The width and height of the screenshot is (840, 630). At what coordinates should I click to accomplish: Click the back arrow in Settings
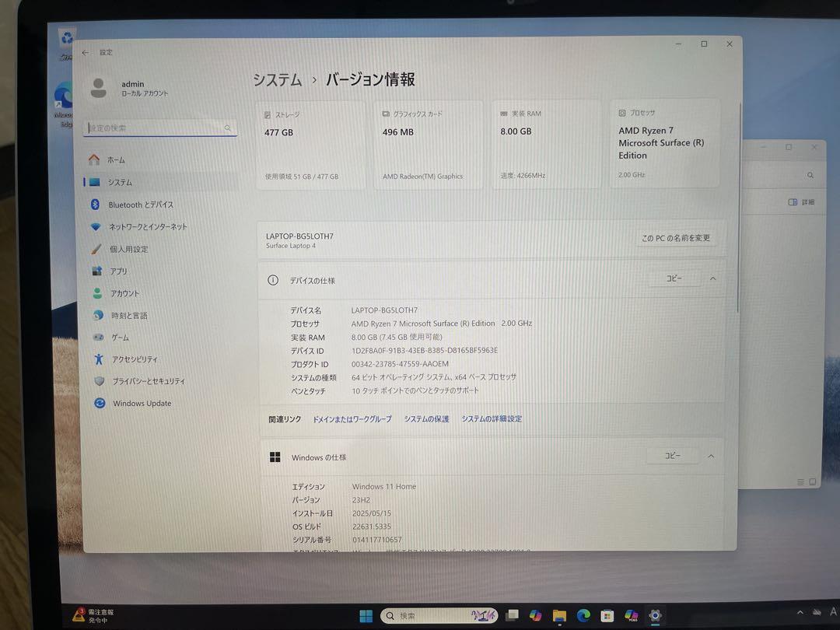click(86, 53)
